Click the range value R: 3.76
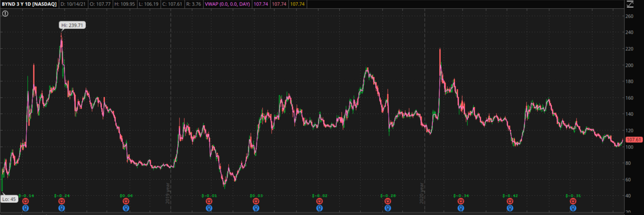644x215 pixels. point(193,4)
